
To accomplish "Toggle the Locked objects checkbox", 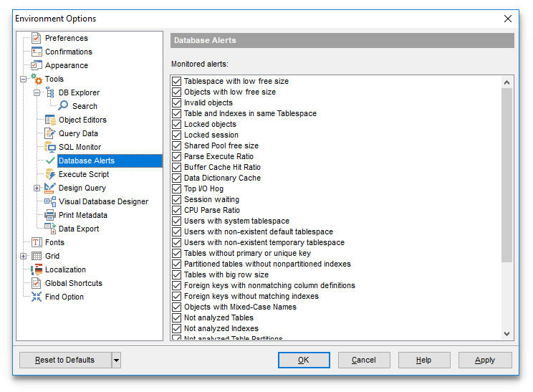I will click(x=177, y=125).
